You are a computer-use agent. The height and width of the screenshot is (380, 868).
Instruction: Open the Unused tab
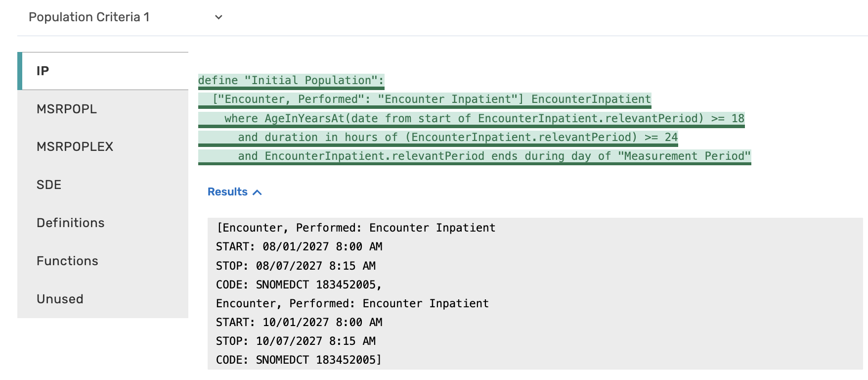click(103, 299)
